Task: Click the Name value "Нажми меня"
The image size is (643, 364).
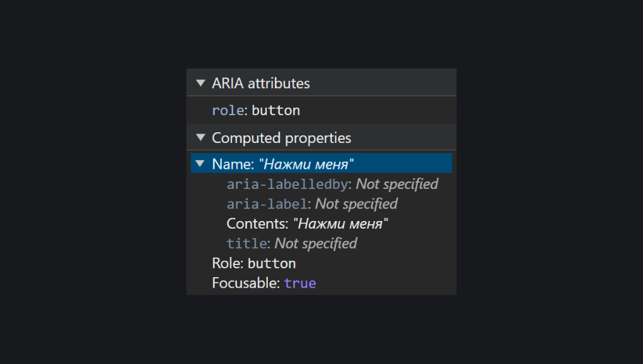Action: pos(306,164)
